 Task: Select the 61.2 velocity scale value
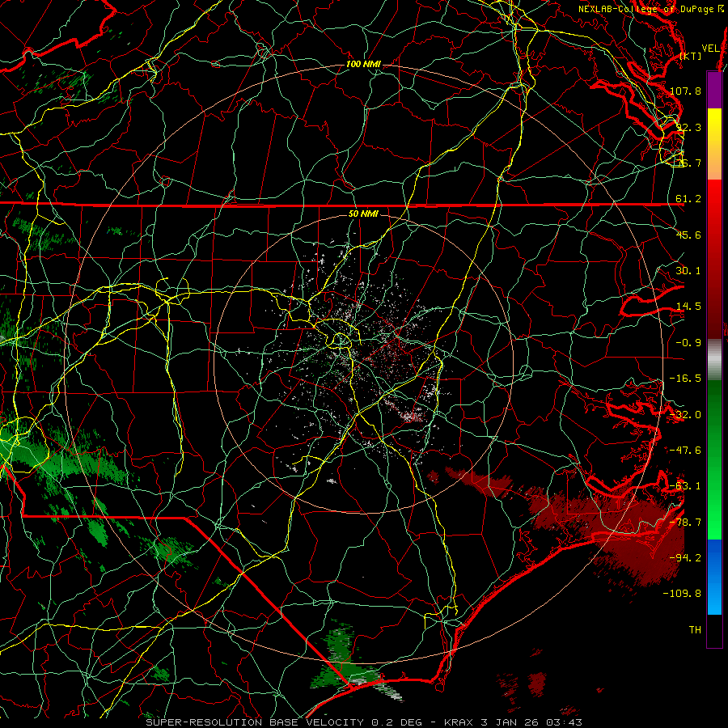[x=688, y=199]
